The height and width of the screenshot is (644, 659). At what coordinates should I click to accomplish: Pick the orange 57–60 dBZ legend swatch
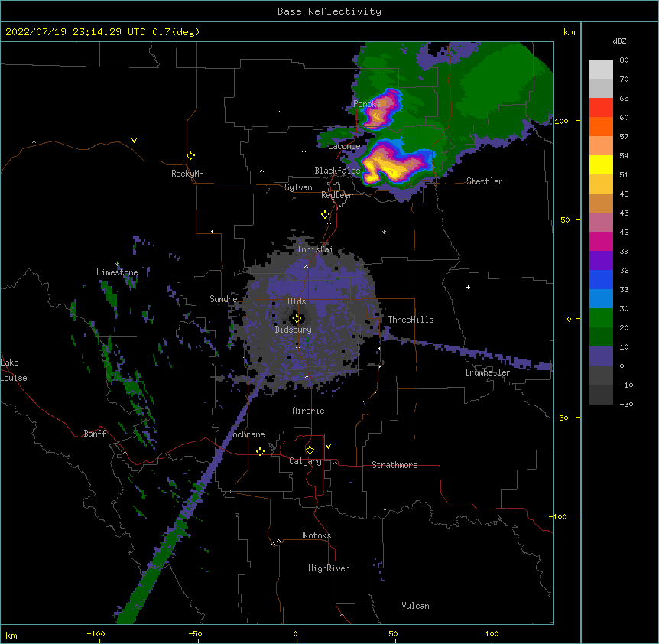(x=601, y=126)
